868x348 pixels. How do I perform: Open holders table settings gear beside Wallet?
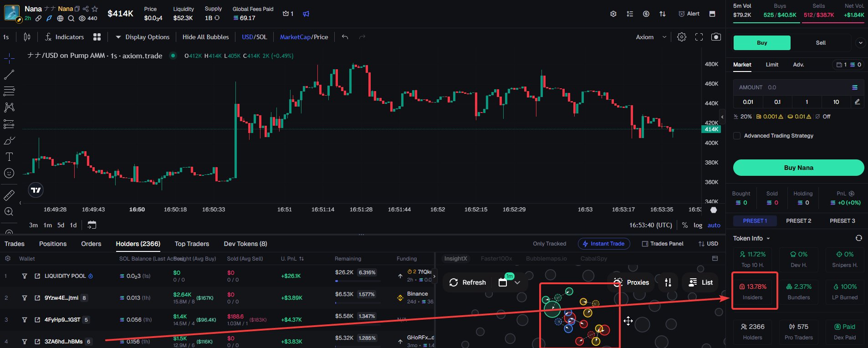8,259
